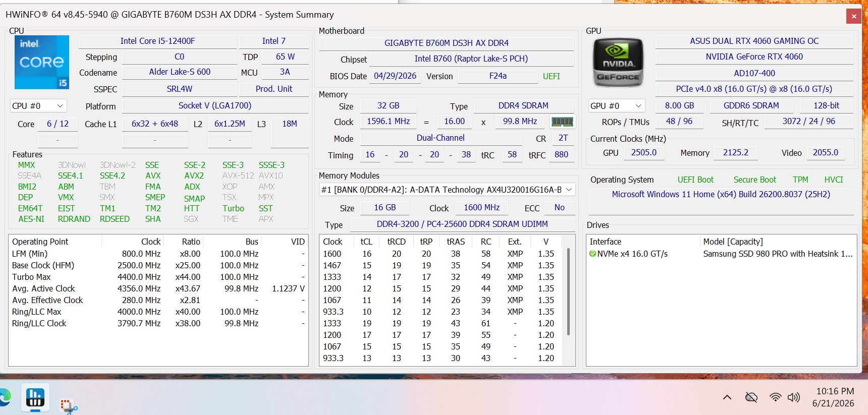Click the SSPEC value SRL4W

179,89
